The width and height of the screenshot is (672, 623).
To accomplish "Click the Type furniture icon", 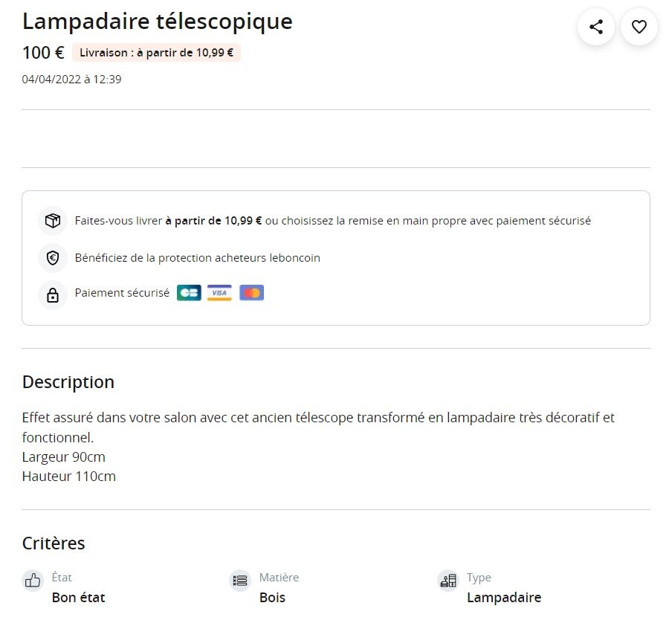I will [x=448, y=581].
